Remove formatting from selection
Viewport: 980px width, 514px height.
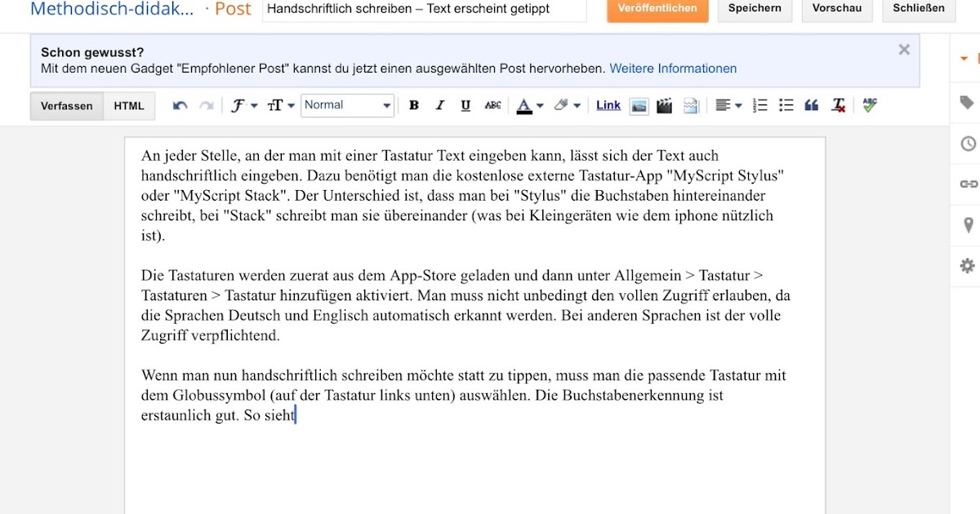pos(838,105)
